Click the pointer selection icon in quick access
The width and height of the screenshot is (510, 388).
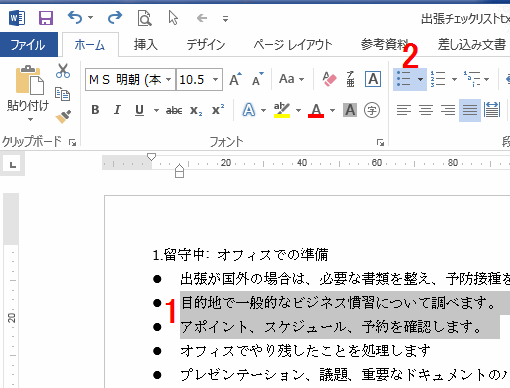173,18
